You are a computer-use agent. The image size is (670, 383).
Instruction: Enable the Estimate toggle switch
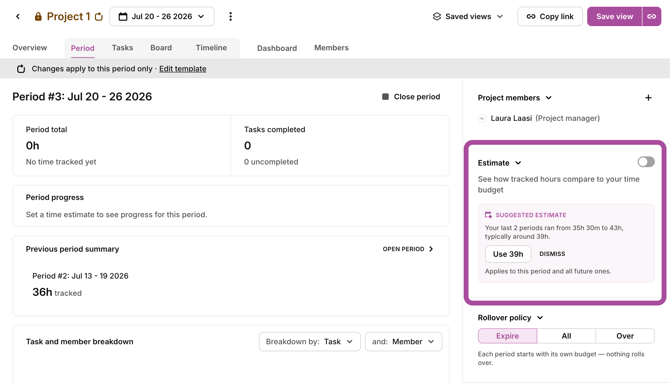tap(646, 162)
